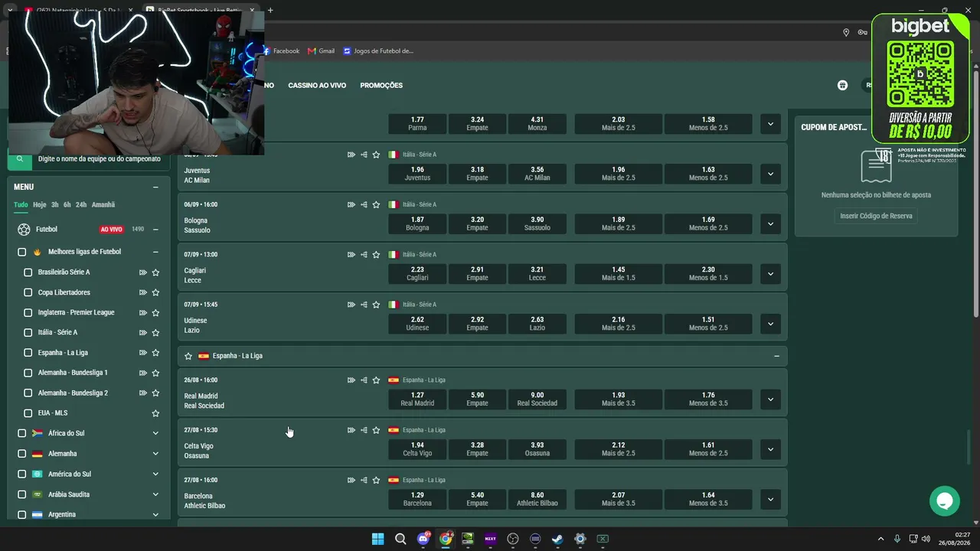980x551 pixels.
Task: Click the bet builder icon for Real Madrid match
Action: coord(364,380)
